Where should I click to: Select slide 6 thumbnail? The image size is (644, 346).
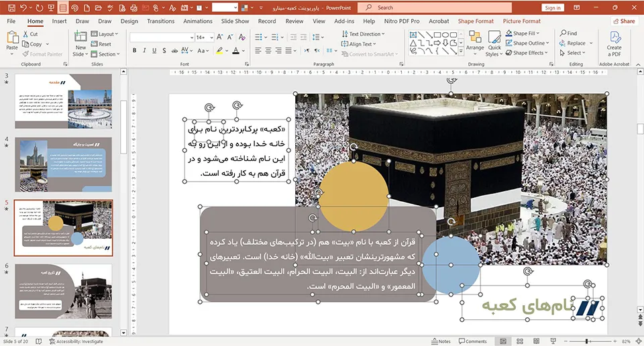pos(63,292)
